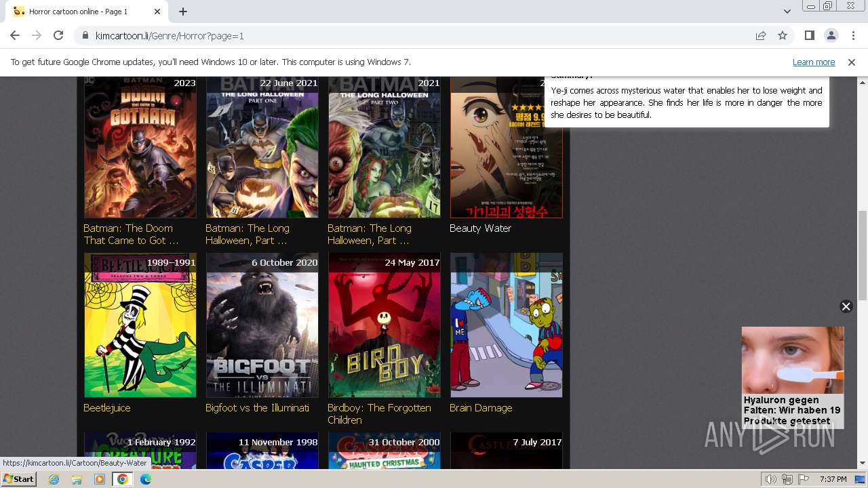Open the Brain Damage poster
This screenshot has height=488, width=868.
tap(507, 325)
